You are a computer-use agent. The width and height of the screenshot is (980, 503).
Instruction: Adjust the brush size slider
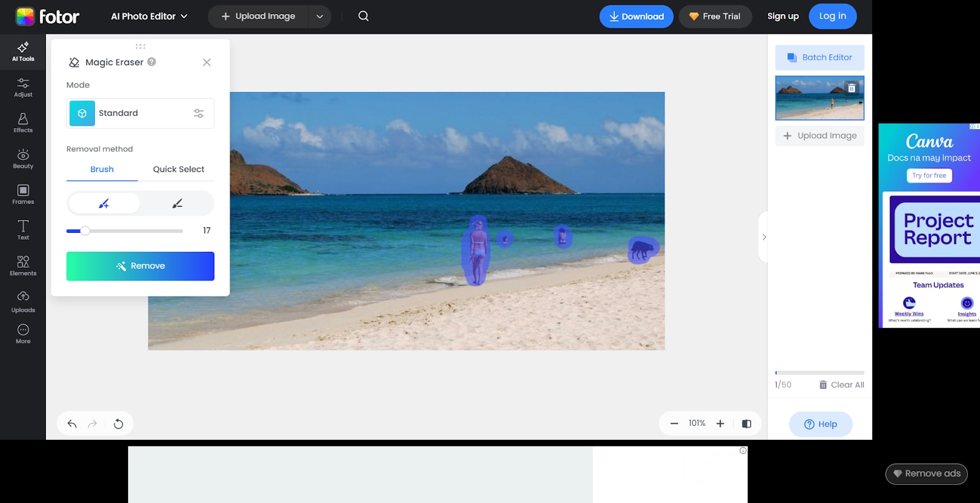coord(124,231)
